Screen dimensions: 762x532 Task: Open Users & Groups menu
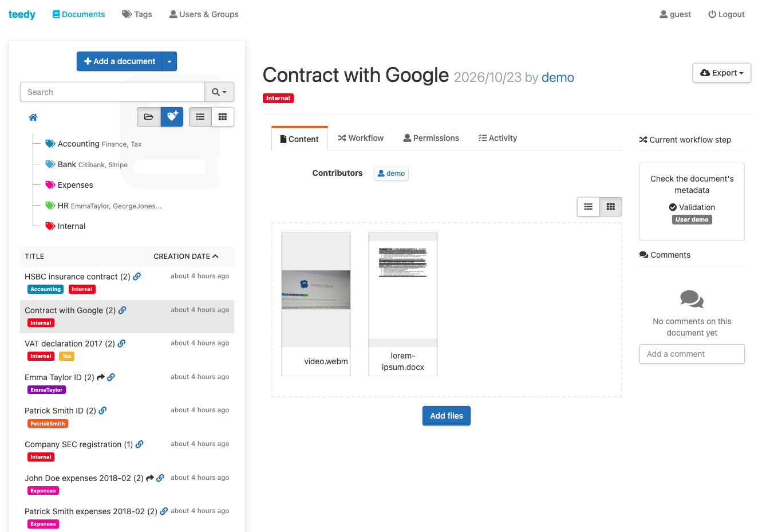point(204,14)
